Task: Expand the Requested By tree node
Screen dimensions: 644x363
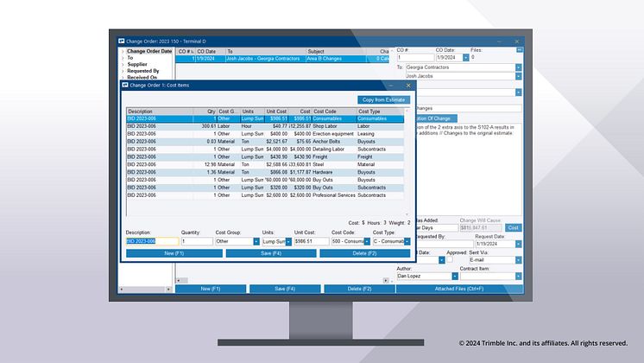Action: click(x=123, y=70)
